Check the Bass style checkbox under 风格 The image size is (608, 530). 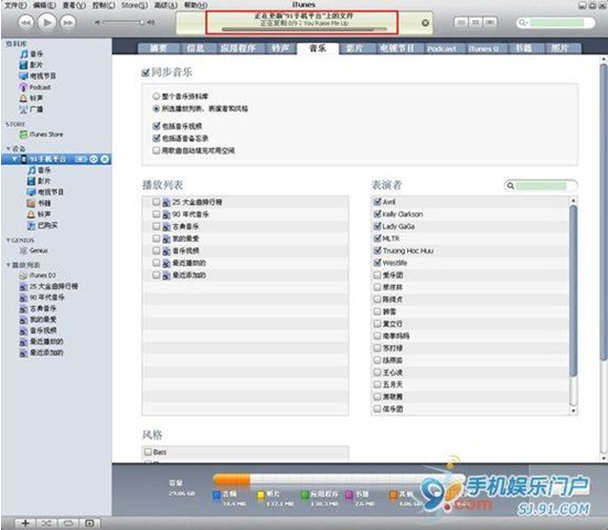pyautogui.click(x=148, y=452)
